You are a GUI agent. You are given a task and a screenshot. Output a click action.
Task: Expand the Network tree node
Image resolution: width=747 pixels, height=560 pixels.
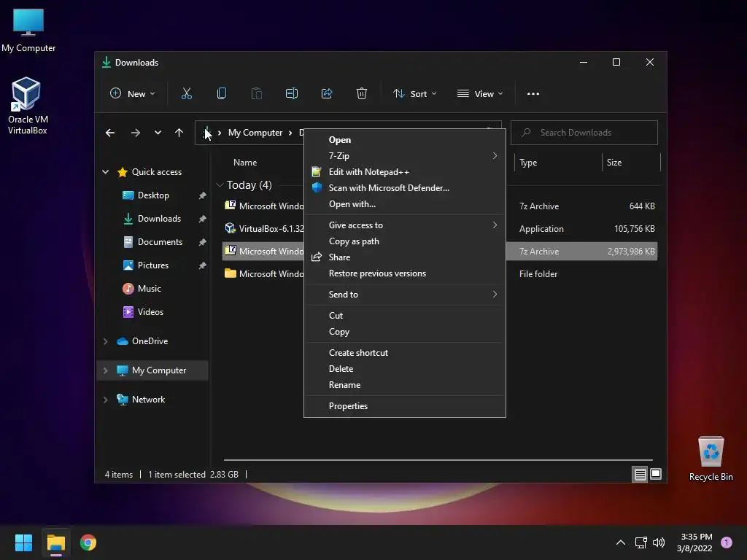coord(105,400)
